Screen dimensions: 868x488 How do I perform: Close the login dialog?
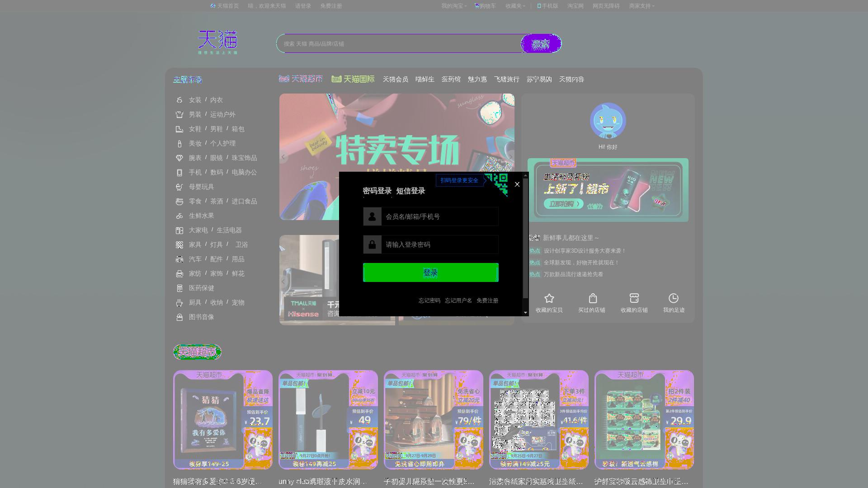click(517, 184)
